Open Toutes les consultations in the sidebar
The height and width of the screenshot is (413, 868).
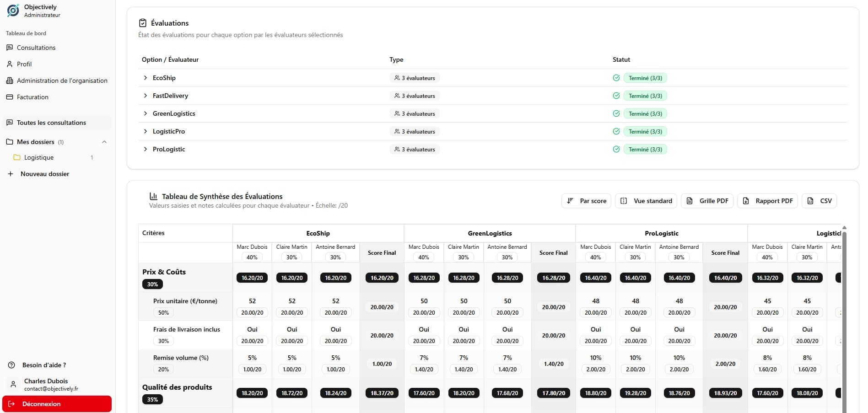pos(51,123)
